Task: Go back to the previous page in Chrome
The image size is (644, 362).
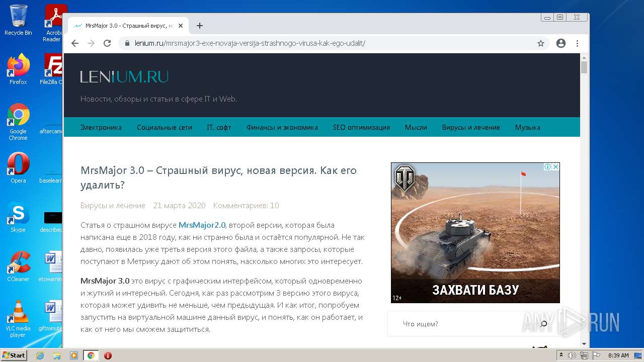Action: [x=75, y=43]
